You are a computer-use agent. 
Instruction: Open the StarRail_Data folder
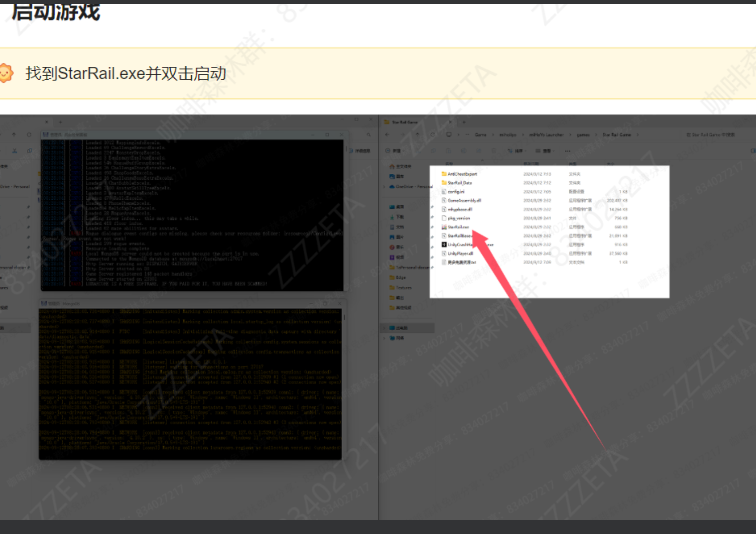pos(456,183)
